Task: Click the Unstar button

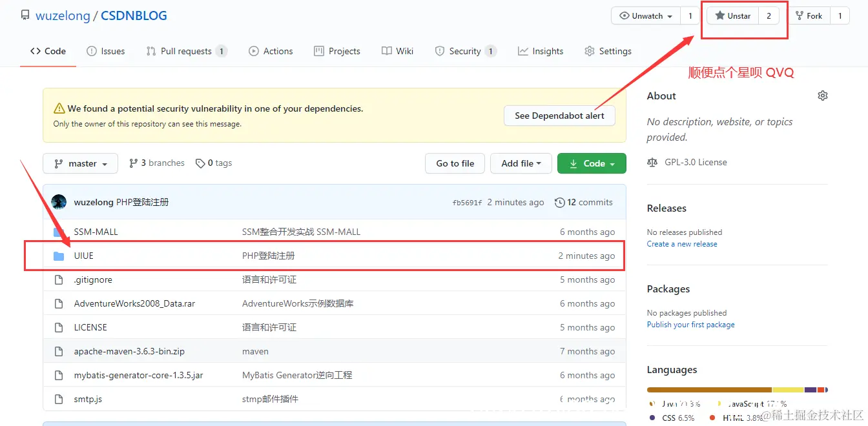Action: (733, 16)
